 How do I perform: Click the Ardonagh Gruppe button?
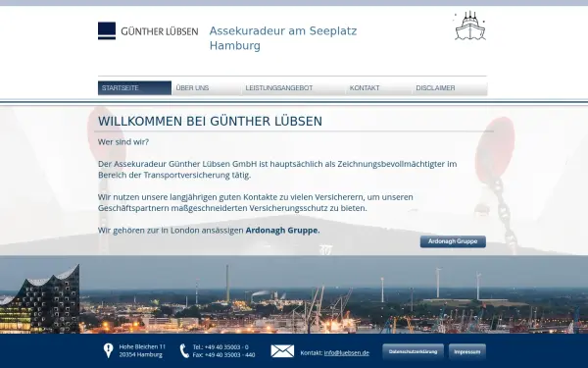pos(453,241)
